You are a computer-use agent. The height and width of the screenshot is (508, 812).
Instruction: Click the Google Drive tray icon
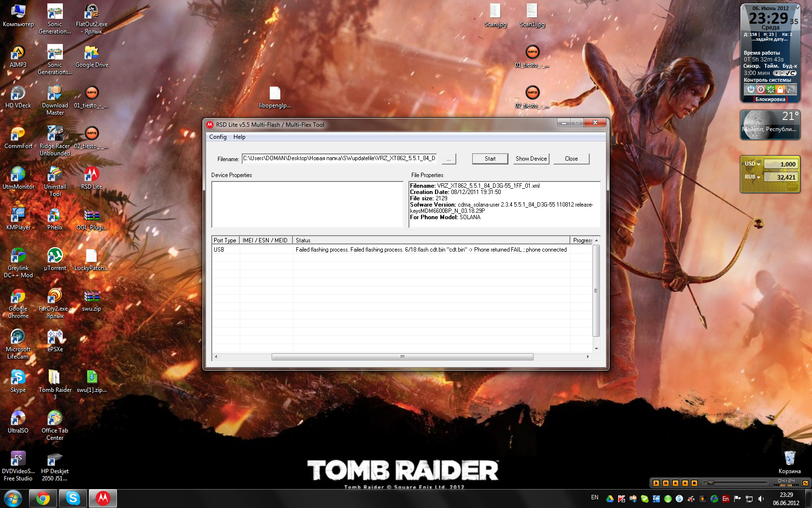pos(610,499)
